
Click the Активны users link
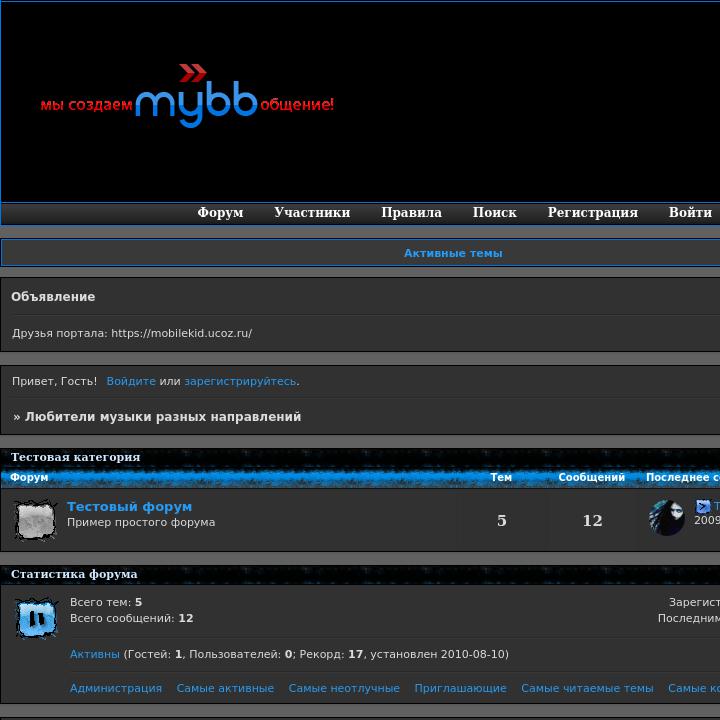click(x=95, y=654)
